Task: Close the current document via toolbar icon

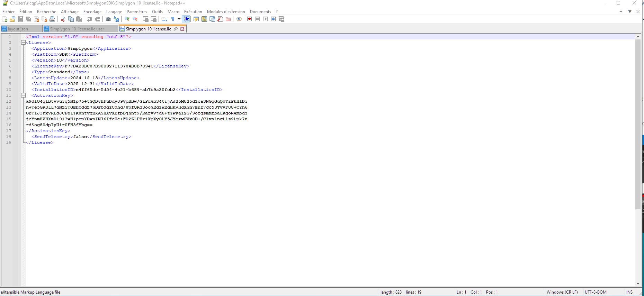Action: pyautogui.click(x=36, y=19)
